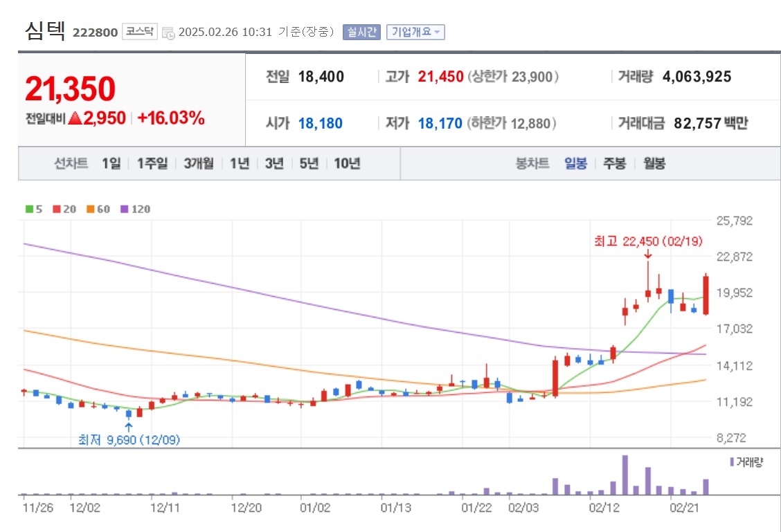Select the 3개월 line chart tab
This screenshot has width=781, height=532.
199,163
